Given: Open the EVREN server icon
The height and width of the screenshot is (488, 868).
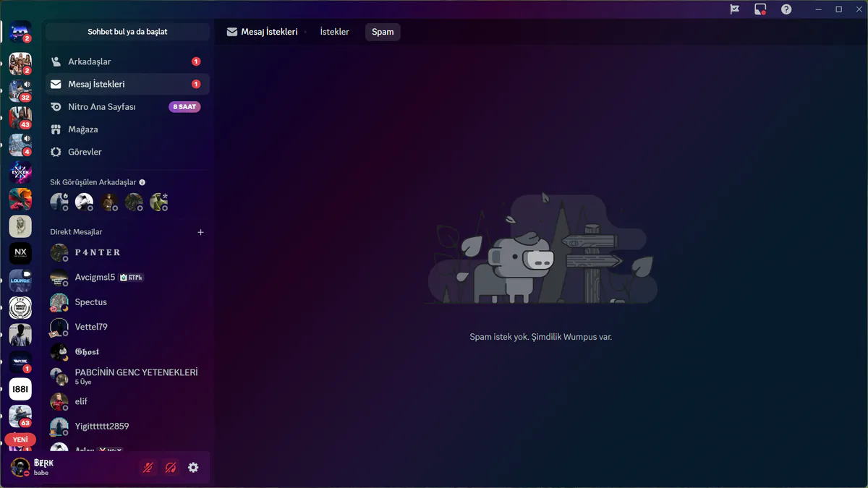Looking at the screenshot, I should 20,172.
